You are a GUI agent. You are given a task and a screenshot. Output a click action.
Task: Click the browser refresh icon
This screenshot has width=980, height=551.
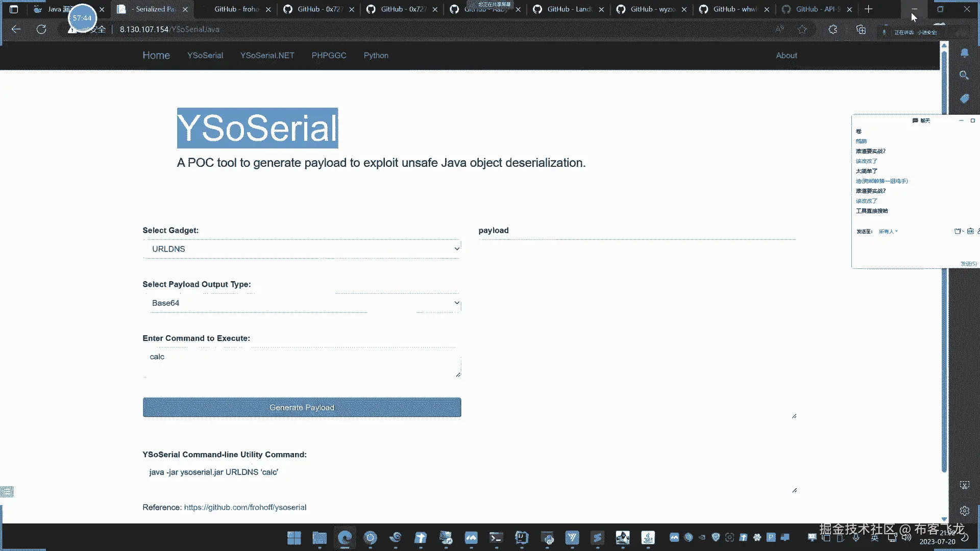[41, 30]
